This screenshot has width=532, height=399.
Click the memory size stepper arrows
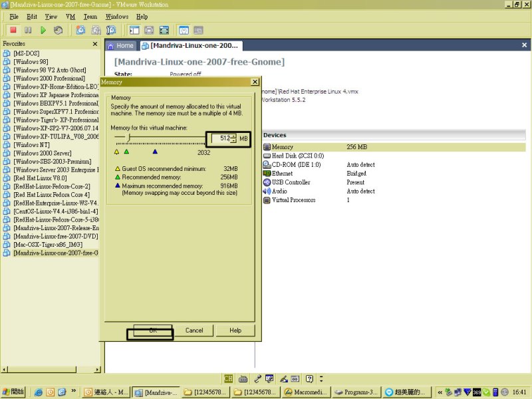233,138
